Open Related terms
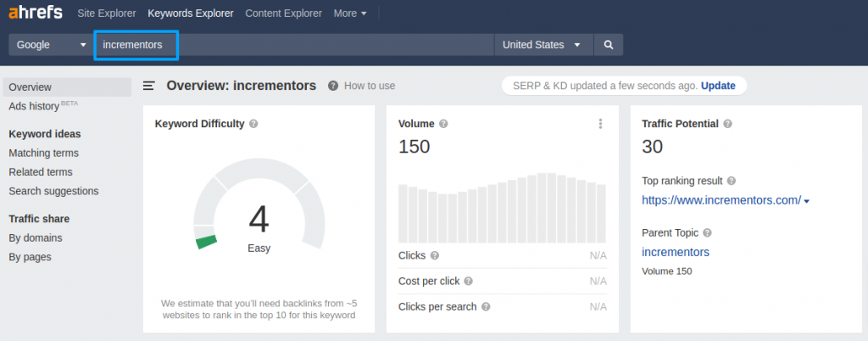868x341 pixels. 41,172
